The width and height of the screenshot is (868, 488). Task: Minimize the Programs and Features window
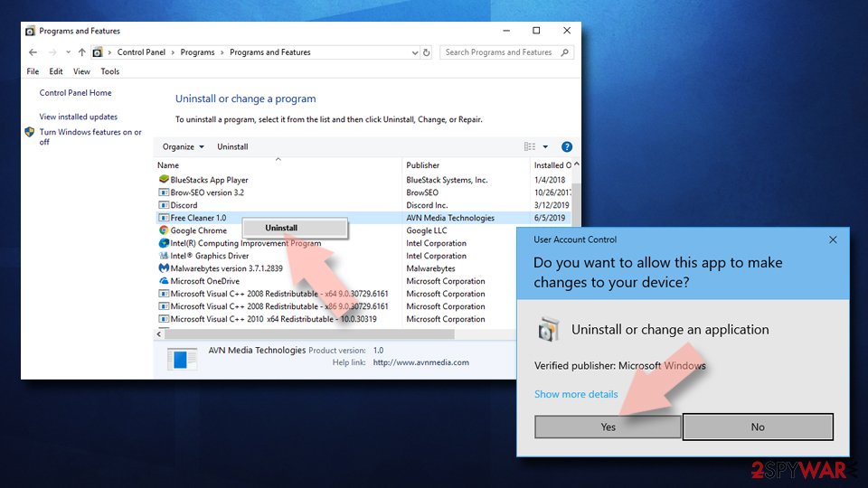pyautogui.click(x=506, y=31)
